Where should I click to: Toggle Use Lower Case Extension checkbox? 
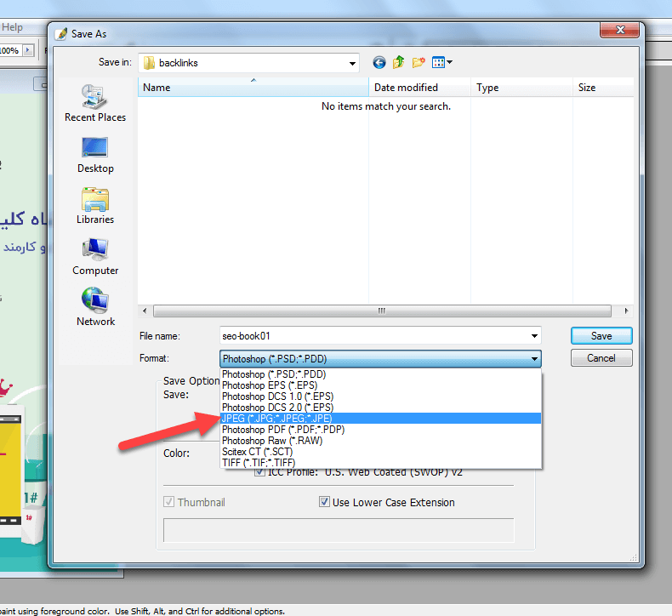coord(324,502)
